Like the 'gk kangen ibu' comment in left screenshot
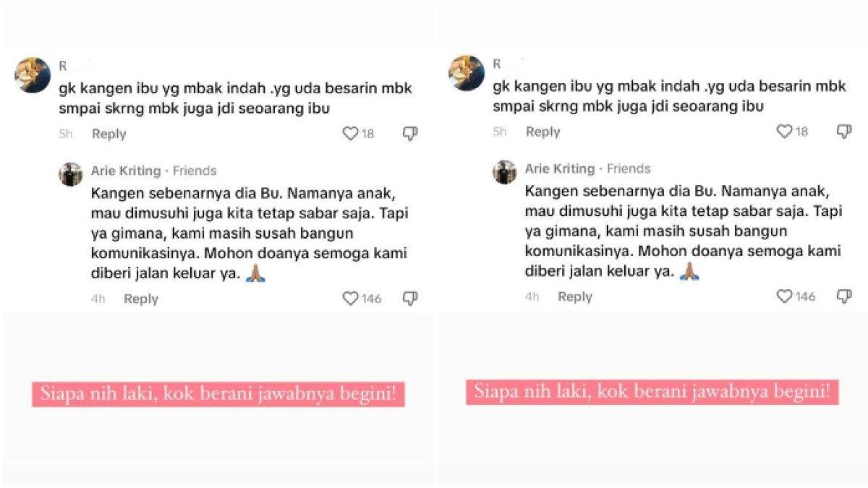868x488 pixels. click(350, 133)
